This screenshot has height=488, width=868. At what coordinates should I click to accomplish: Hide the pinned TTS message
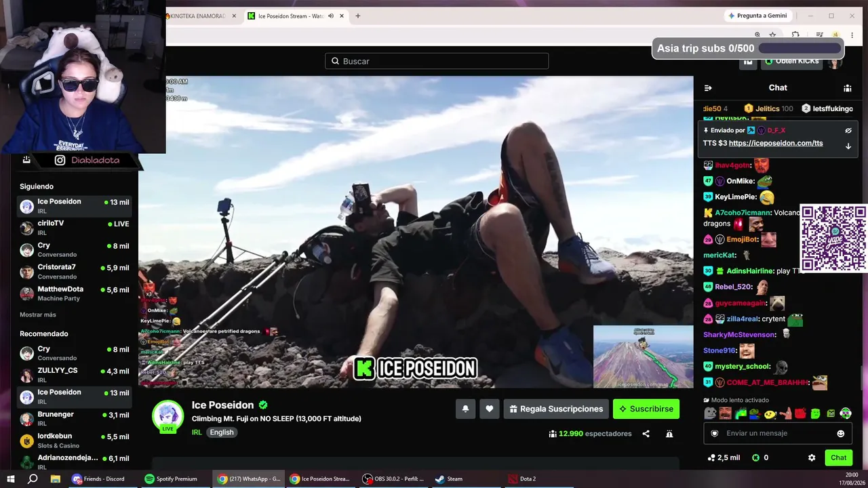(x=848, y=130)
